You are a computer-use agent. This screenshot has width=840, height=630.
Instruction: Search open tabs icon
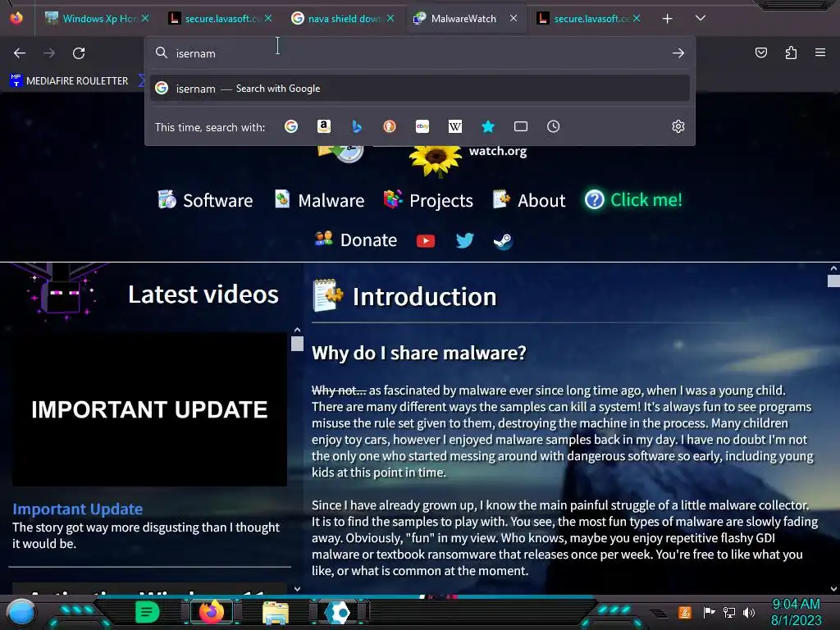click(521, 126)
